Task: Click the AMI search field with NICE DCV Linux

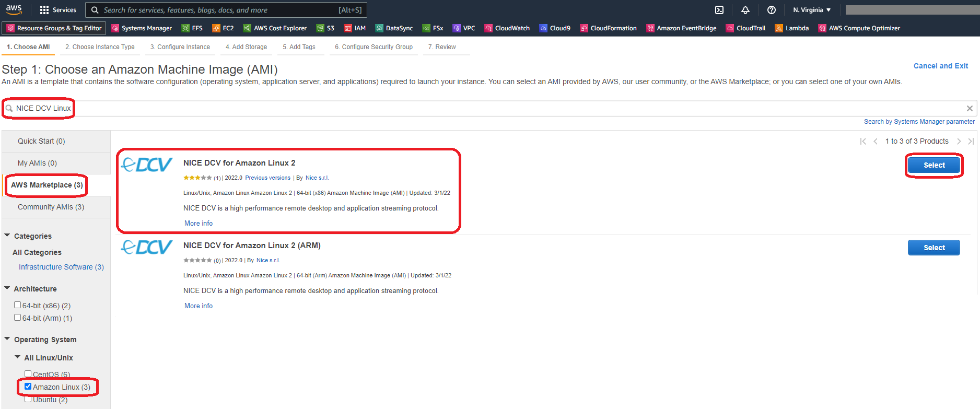Action: point(489,108)
